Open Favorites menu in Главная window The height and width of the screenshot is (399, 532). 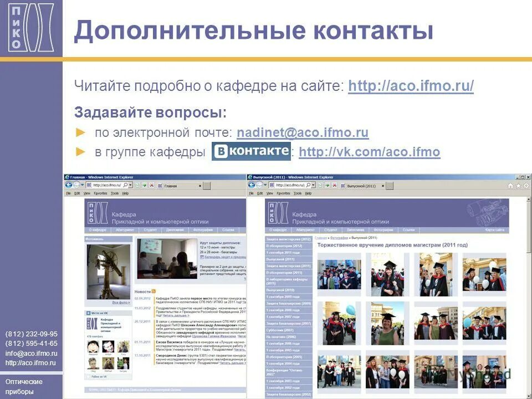(x=100, y=193)
